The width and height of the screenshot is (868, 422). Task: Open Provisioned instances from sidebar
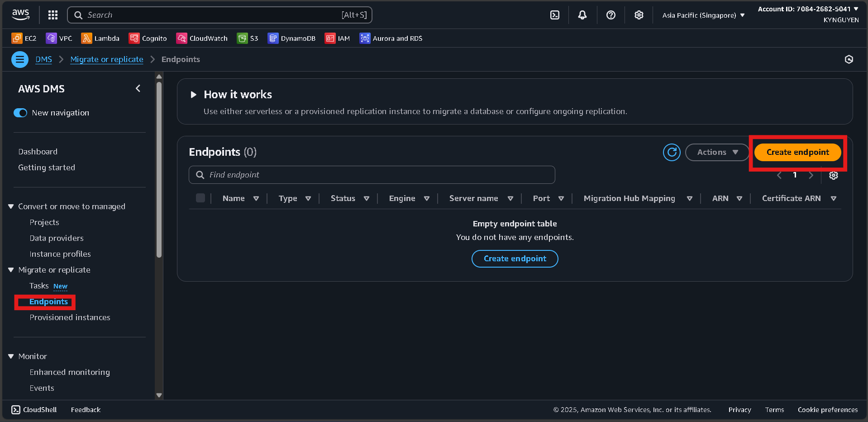[x=69, y=317]
